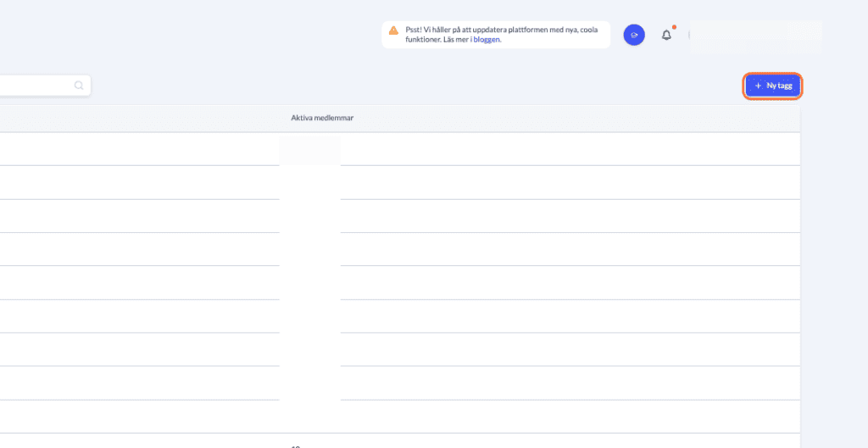Open the notifications bell
The width and height of the screenshot is (868, 448).
[x=666, y=35]
